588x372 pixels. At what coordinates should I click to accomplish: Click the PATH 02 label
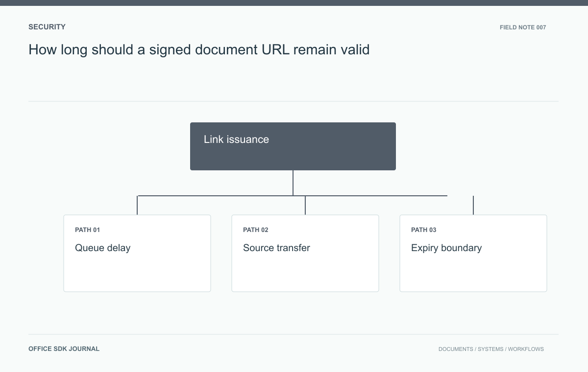point(256,230)
